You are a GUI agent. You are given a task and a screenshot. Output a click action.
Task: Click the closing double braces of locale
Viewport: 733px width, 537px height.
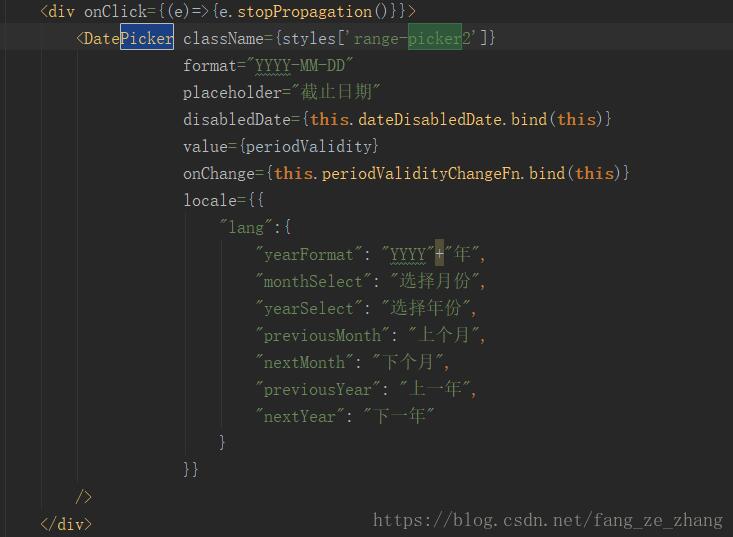pyautogui.click(x=191, y=469)
